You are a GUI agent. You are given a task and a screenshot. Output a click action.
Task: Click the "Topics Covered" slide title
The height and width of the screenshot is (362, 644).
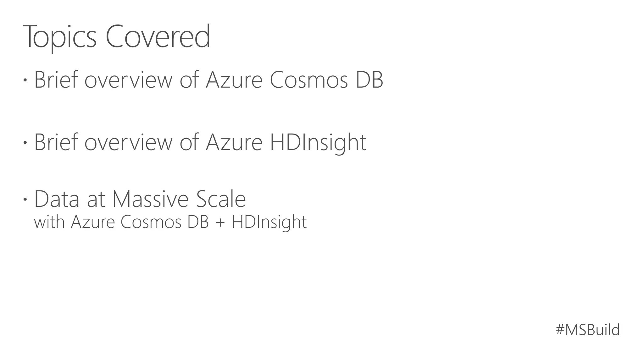tap(116, 37)
